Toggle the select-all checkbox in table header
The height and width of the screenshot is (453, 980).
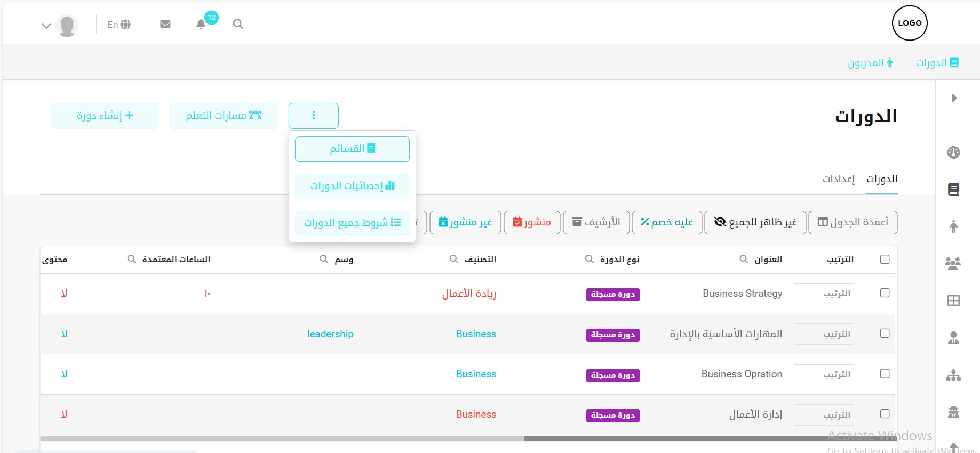[x=885, y=260]
